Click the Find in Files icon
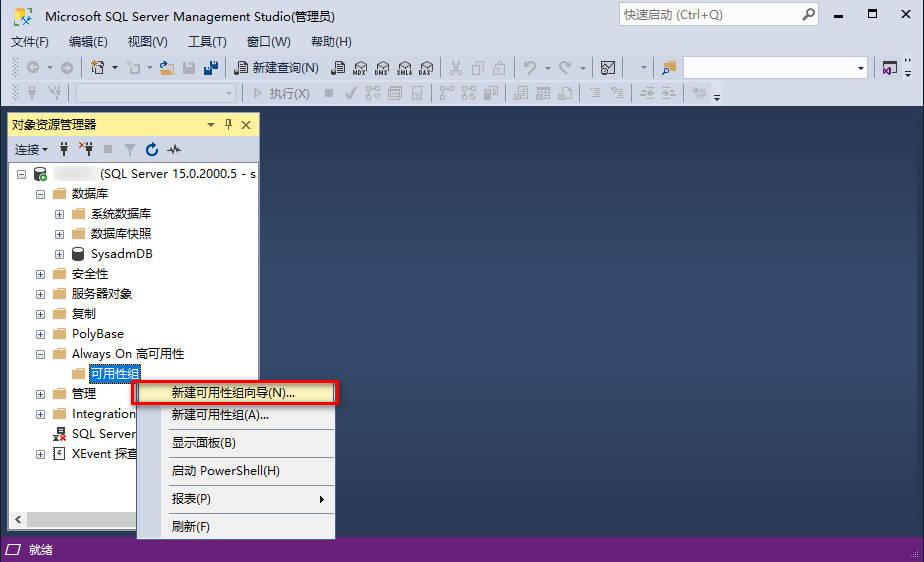The image size is (924, 562). 669,68
